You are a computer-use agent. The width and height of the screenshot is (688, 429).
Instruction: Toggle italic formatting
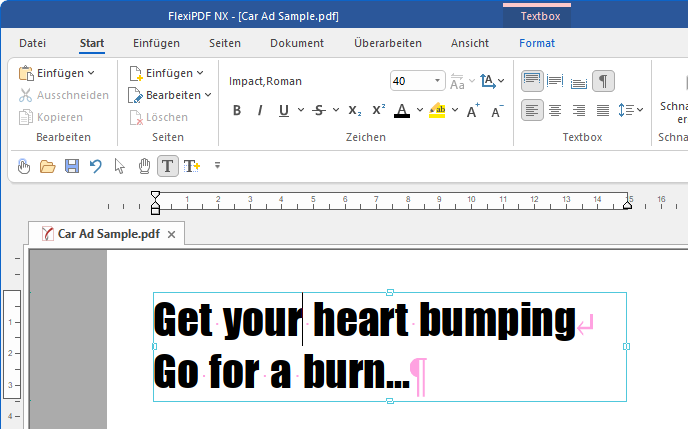[260, 110]
